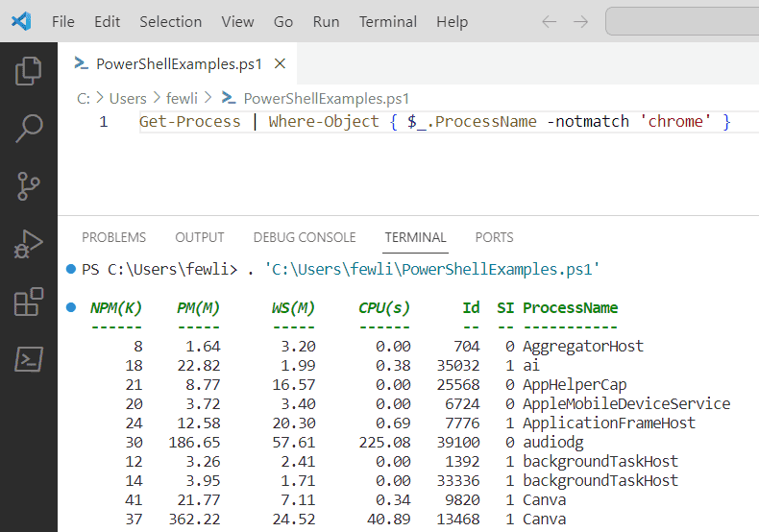Screen dimensions: 759x532
Task: Switch to the PROBLEMS panel tab
Action: point(113,237)
